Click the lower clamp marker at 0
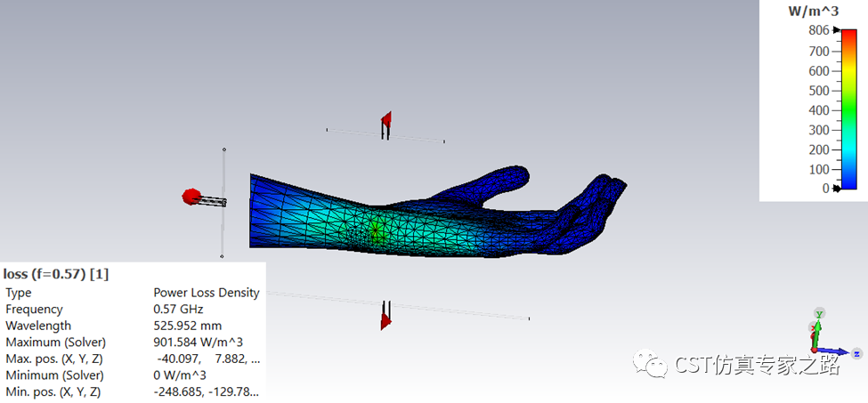The image size is (868, 403). [x=837, y=189]
